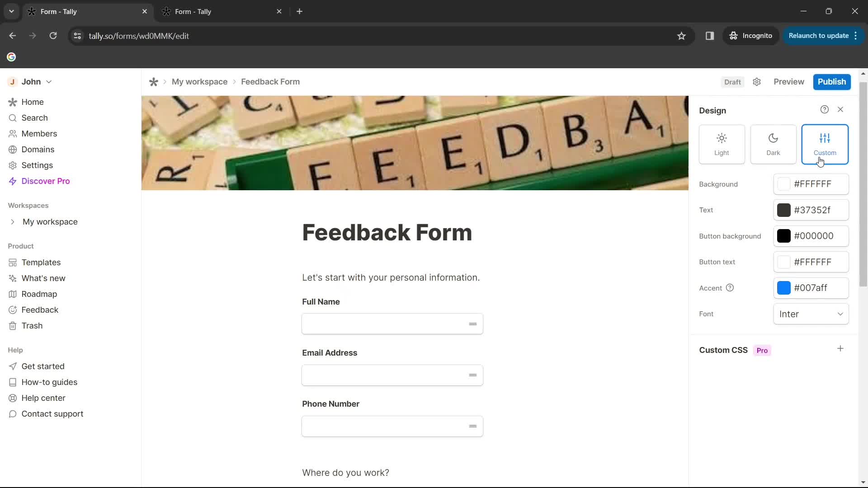Select the Draft toggle option
The image size is (868, 488).
[x=733, y=82]
